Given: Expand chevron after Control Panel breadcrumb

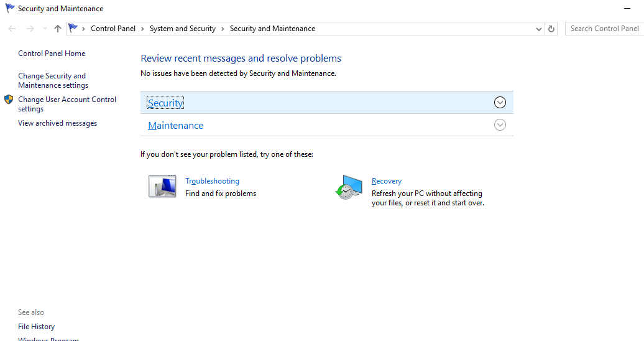Looking at the screenshot, I should pos(142,29).
